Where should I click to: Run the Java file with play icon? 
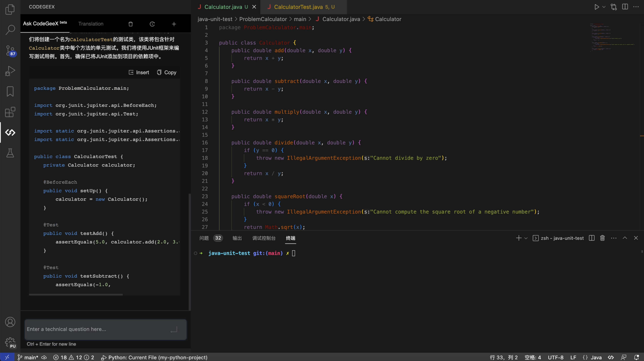(x=597, y=7)
